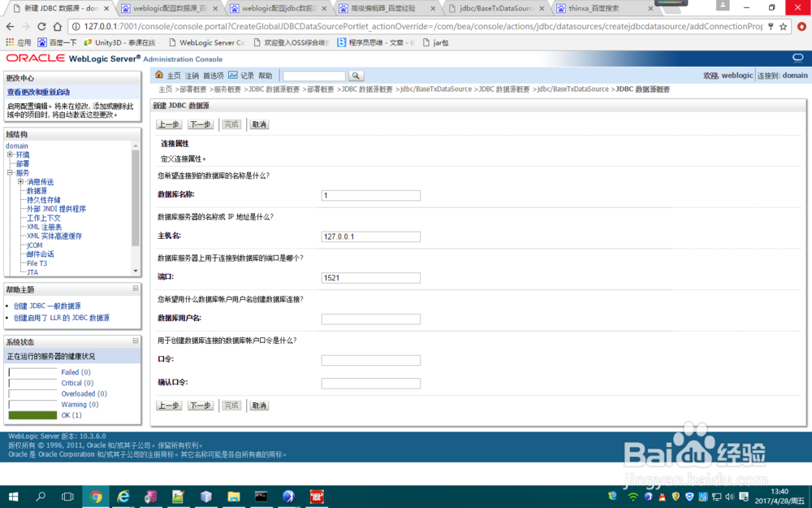The height and width of the screenshot is (508, 812).
Task: Click the 数据库用户名 input field
Action: tap(371, 319)
